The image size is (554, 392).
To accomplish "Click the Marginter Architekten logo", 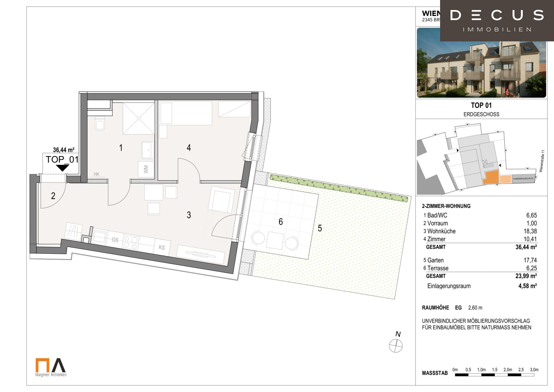I will click(x=51, y=367).
